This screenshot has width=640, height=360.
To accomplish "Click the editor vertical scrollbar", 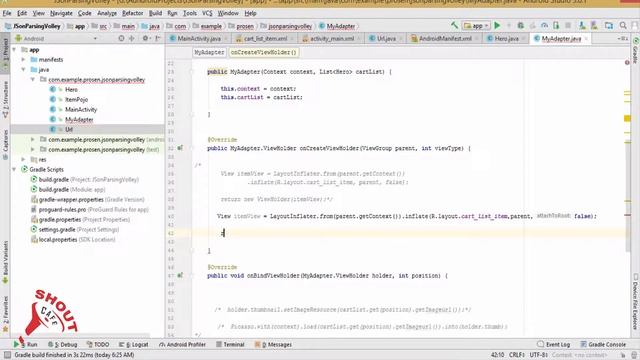I will [x=627, y=196].
